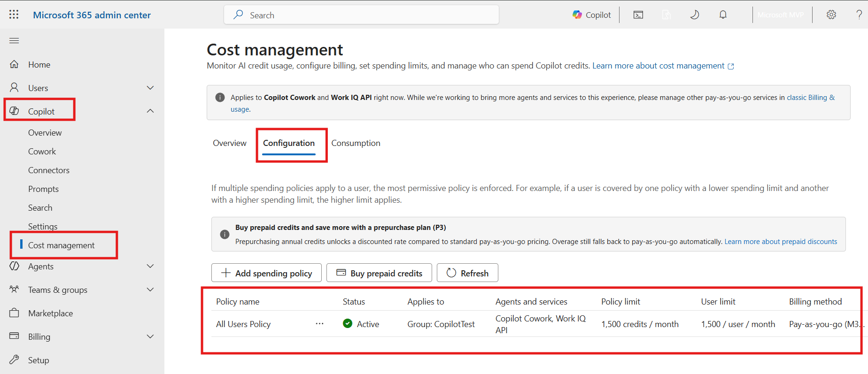The image size is (868, 374).
Task: Go to Microsoft 365 admin center home
Action: tap(92, 15)
